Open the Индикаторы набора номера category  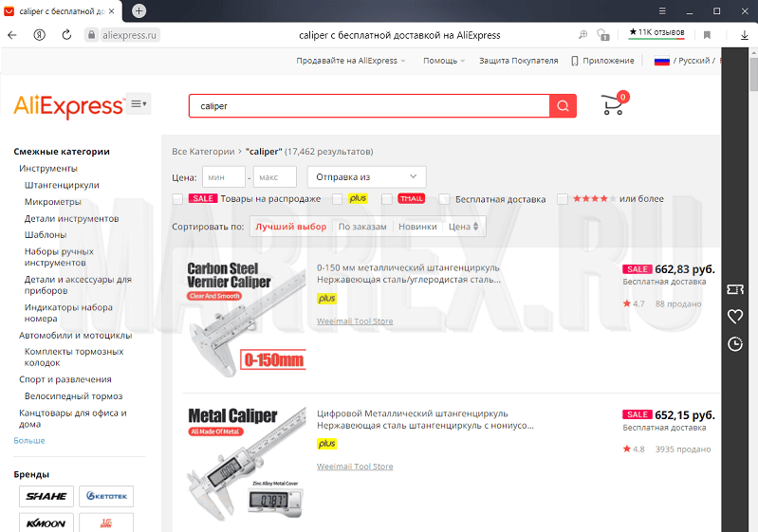(x=68, y=313)
